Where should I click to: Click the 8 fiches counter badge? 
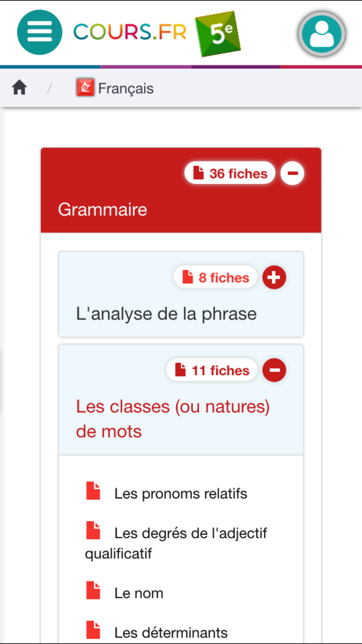pos(215,277)
